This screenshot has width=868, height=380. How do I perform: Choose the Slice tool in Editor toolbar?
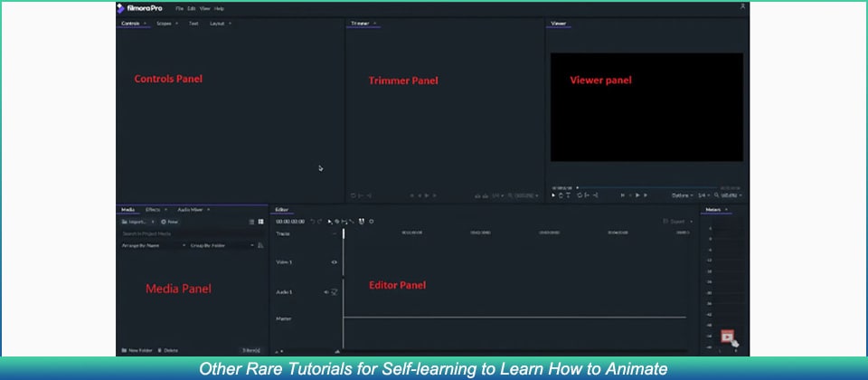(336, 222)
